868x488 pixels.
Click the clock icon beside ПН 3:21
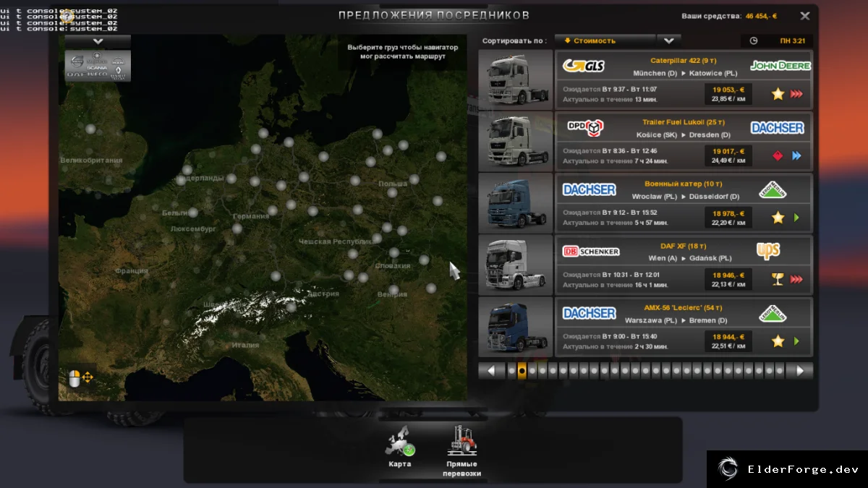point(754,41)
